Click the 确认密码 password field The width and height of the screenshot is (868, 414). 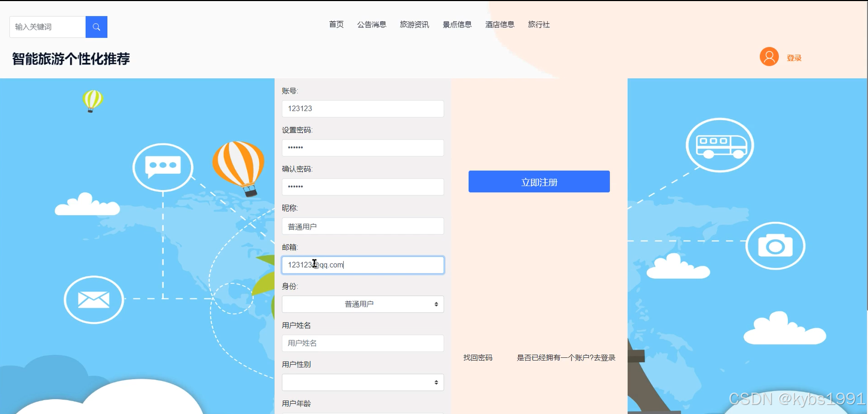pyautogui.click(x=363, y=187)
